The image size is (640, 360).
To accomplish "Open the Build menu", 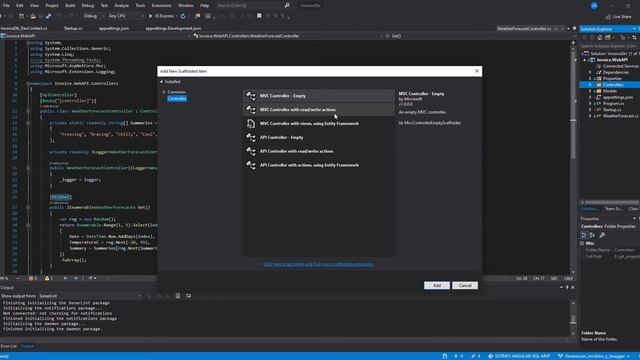I will (70, 6).
